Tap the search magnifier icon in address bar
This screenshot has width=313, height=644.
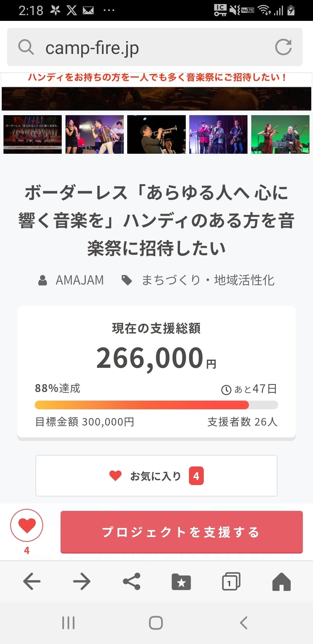[26, 47]
